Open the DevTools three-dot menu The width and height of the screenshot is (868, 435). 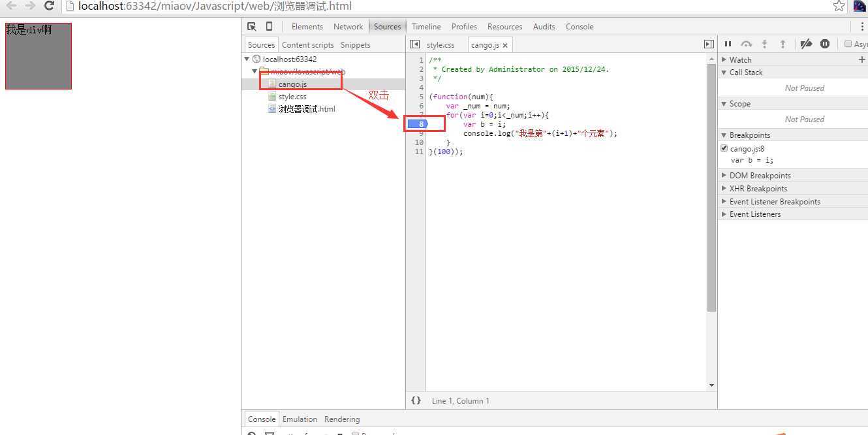pyautogui.click(x=861, y=27)
